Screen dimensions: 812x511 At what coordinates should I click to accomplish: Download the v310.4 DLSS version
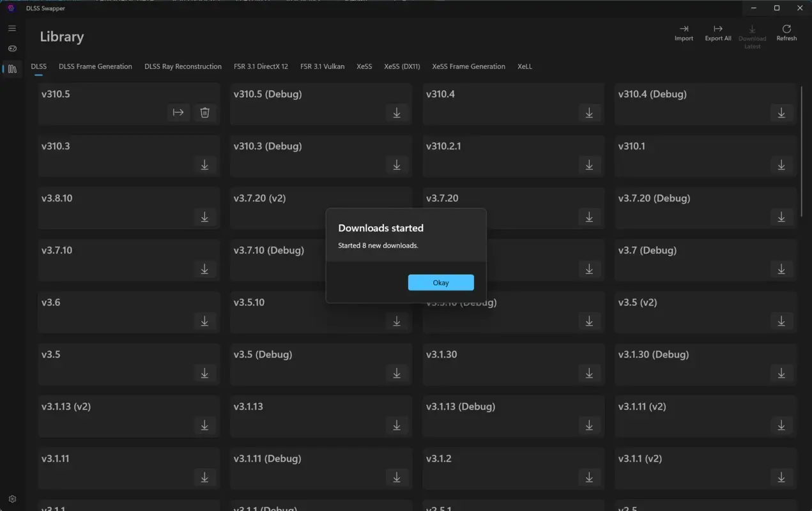point(589,112)
